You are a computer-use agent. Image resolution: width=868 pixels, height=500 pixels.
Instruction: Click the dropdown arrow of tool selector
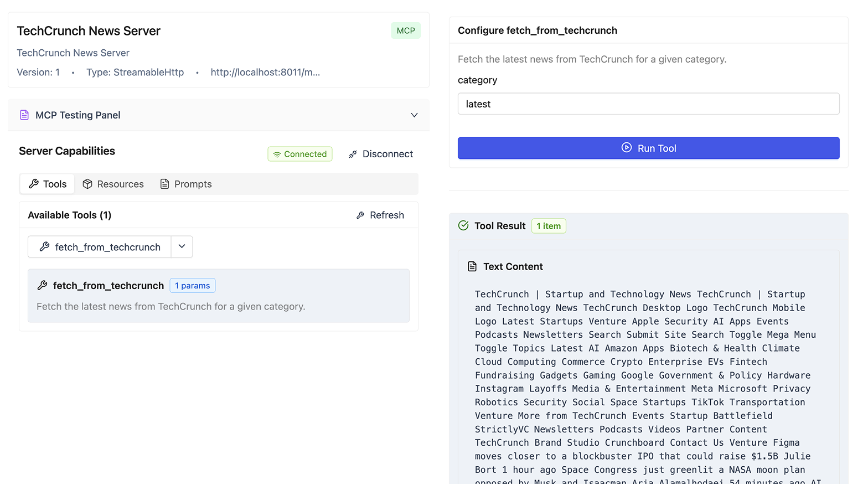point(182,246)
